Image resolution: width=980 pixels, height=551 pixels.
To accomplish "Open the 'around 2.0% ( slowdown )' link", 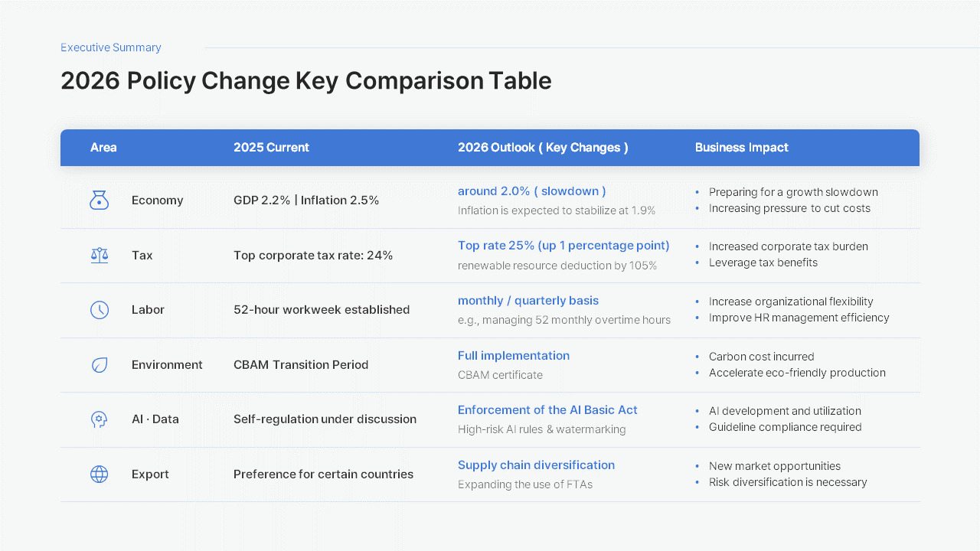I will [531, 191].
